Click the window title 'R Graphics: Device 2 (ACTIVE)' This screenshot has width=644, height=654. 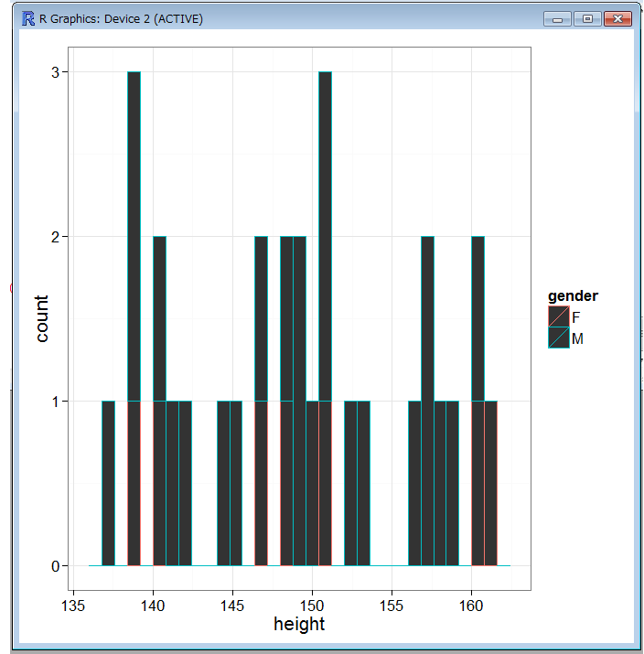pos(121,19)
